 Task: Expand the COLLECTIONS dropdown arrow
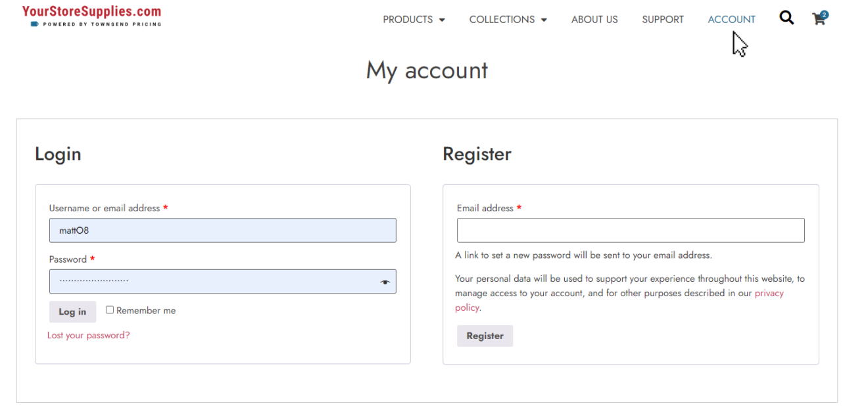point(544,20)
